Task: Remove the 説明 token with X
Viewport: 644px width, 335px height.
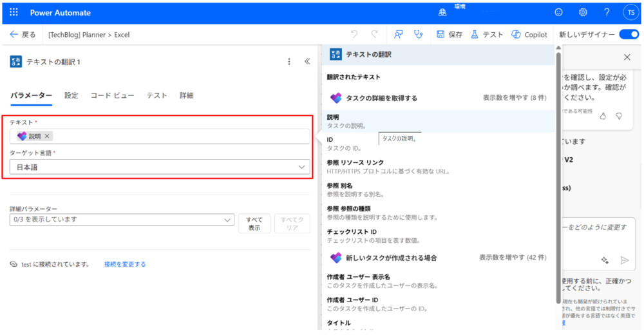Action: [x=47, y=136]
